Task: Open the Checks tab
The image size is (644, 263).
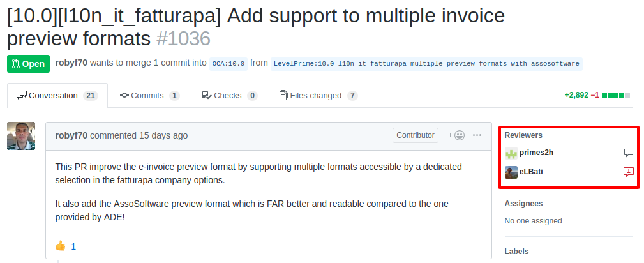Action: pyautogui.click(x=229, y=96)
